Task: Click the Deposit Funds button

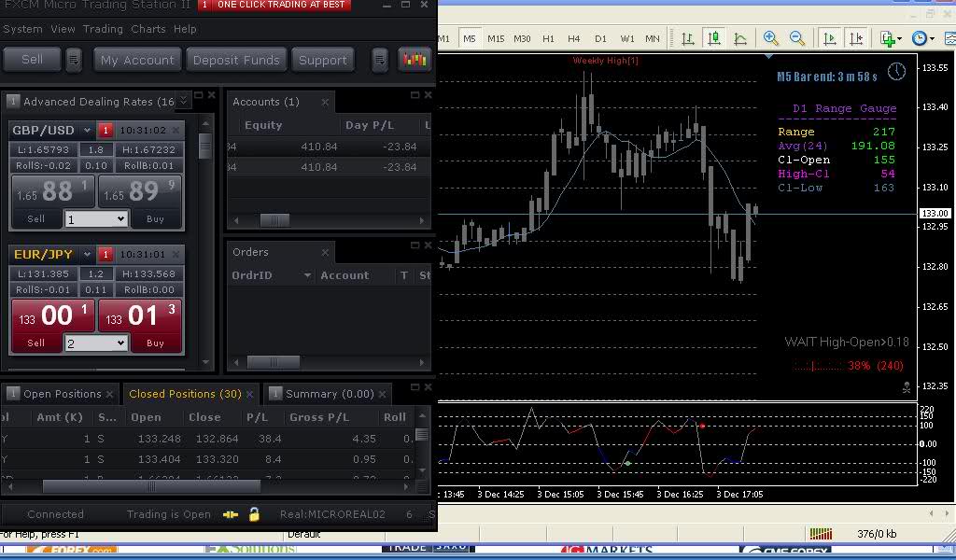Action: (236, 60)
